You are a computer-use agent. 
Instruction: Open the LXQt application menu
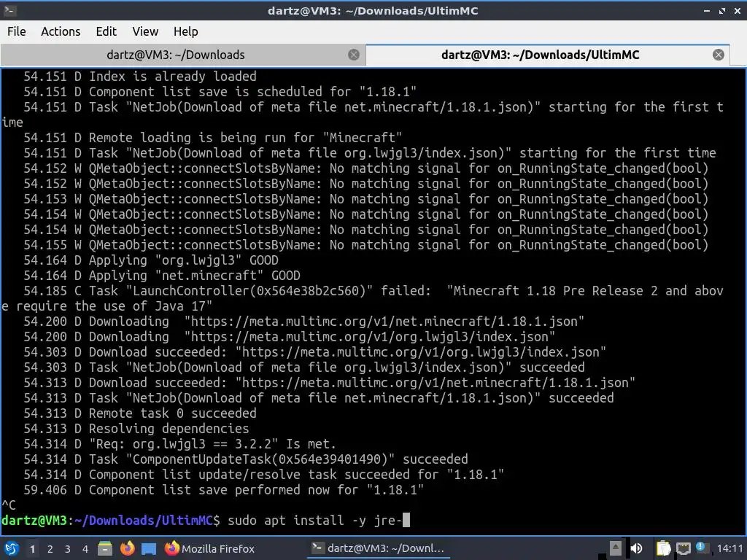click(11, 548)
